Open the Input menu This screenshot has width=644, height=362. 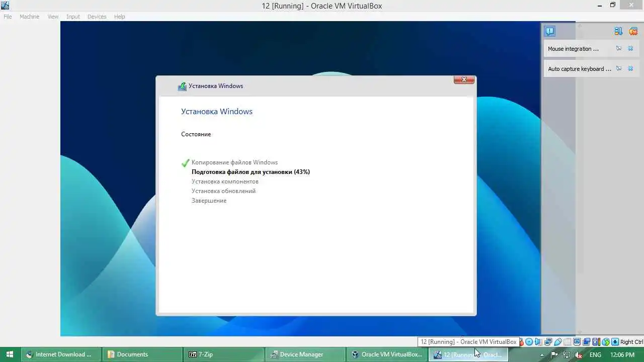[73, 17]
